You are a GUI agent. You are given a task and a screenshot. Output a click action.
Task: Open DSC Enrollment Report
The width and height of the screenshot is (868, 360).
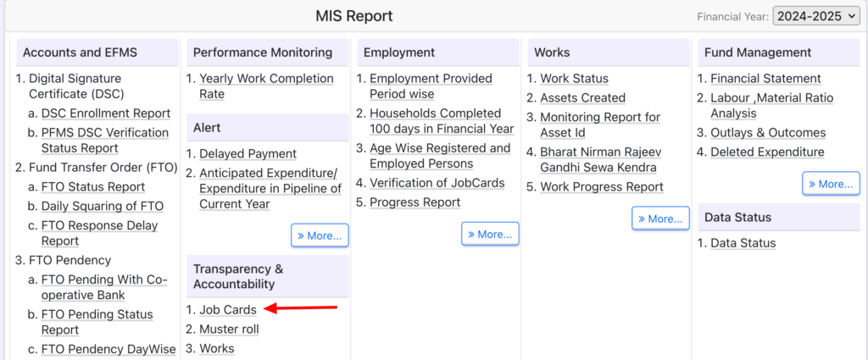point(106,114)
